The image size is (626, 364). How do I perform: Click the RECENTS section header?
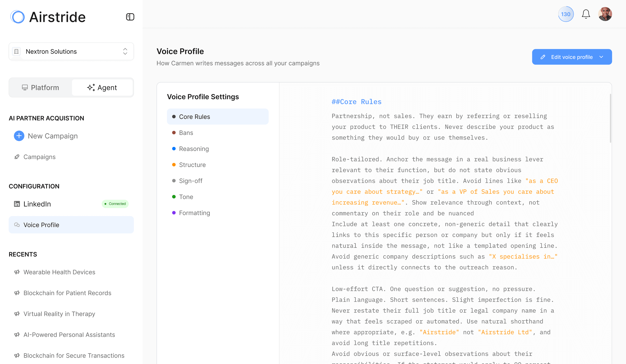pos(23,254)
